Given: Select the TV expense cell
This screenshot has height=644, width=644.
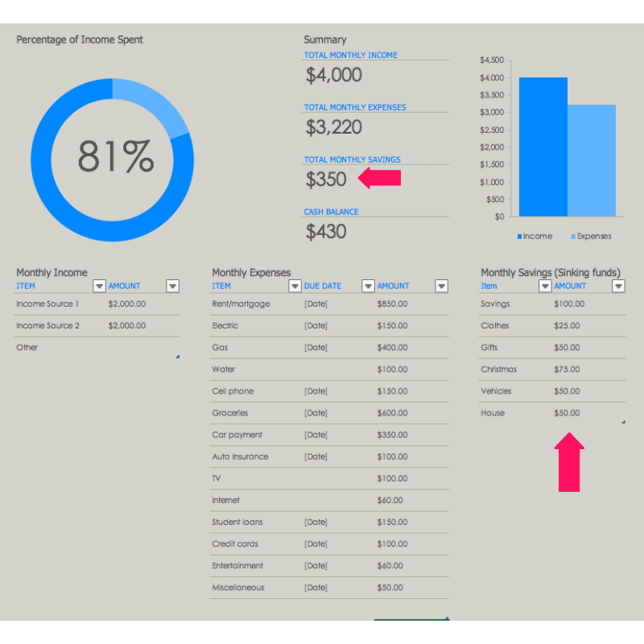Looking at the screenshot, I should [217, 478].
